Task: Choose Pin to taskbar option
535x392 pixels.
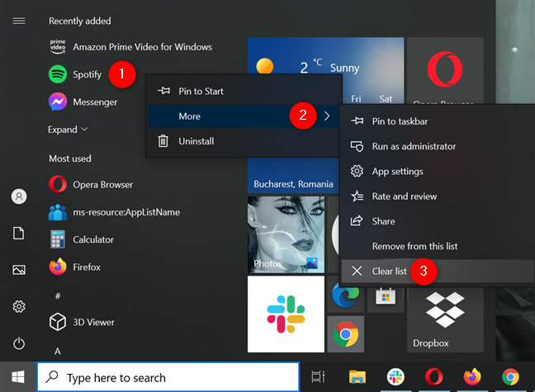Action: pos(400,121)
